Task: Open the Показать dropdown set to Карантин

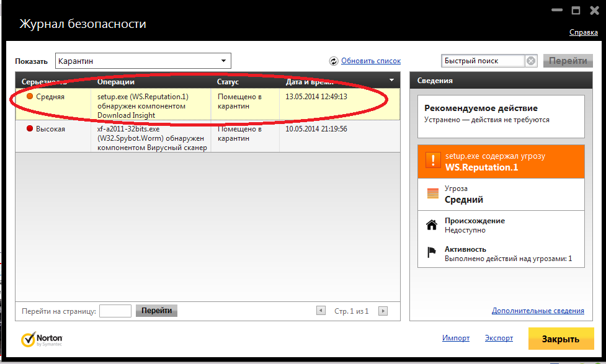Action: pos(143,61)
